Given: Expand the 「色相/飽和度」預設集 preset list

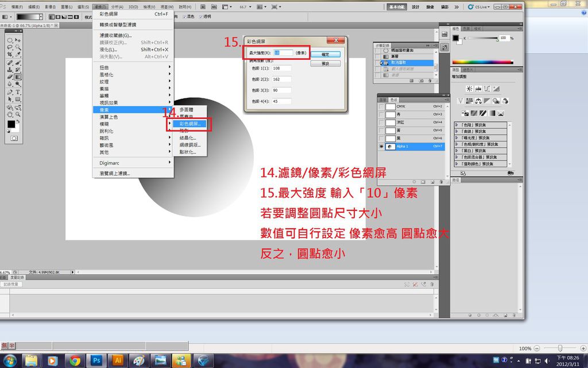Looking at the screenshot, I should (457, 144).
